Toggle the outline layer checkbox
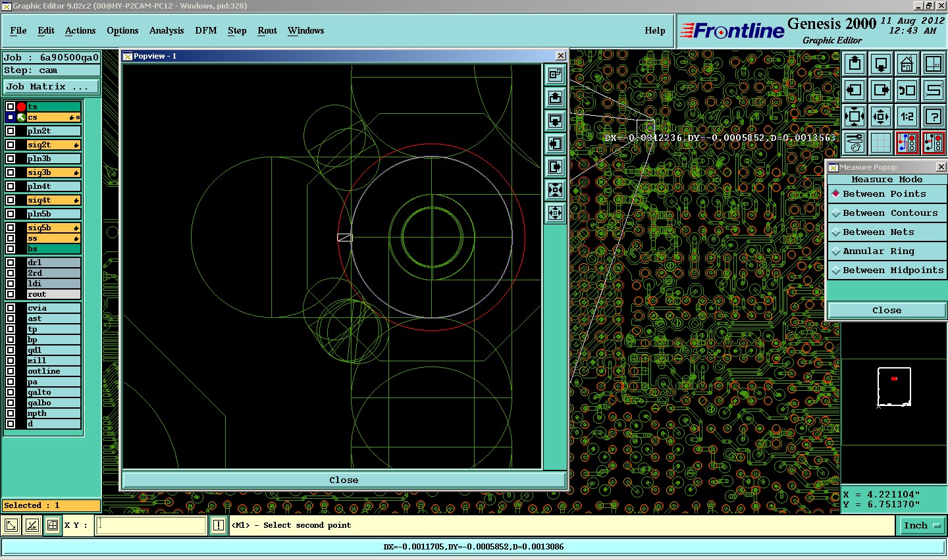Image resolution: width=948 pixels, height=560 pixels. point(11,371)
